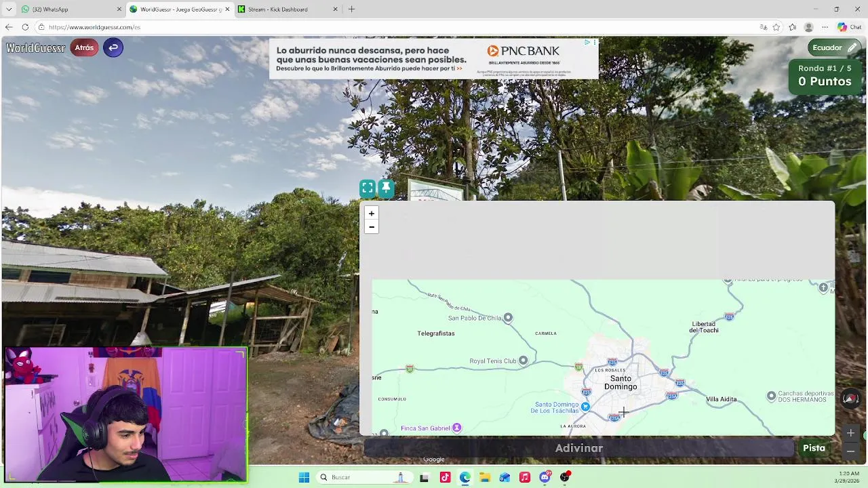View site information lock icon
Screen dimensions: 868x488
(41, 27)
